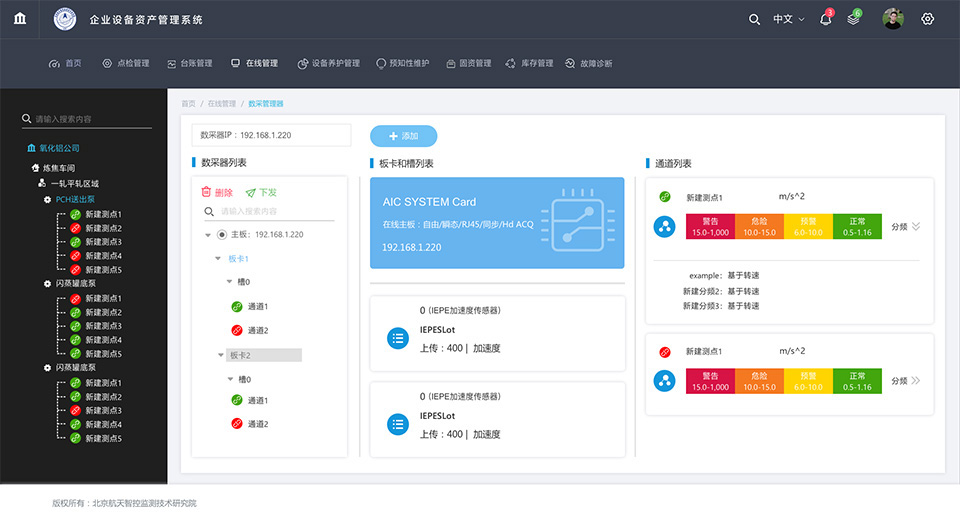Toggle green link icon of first channel card

click(665, 197)
